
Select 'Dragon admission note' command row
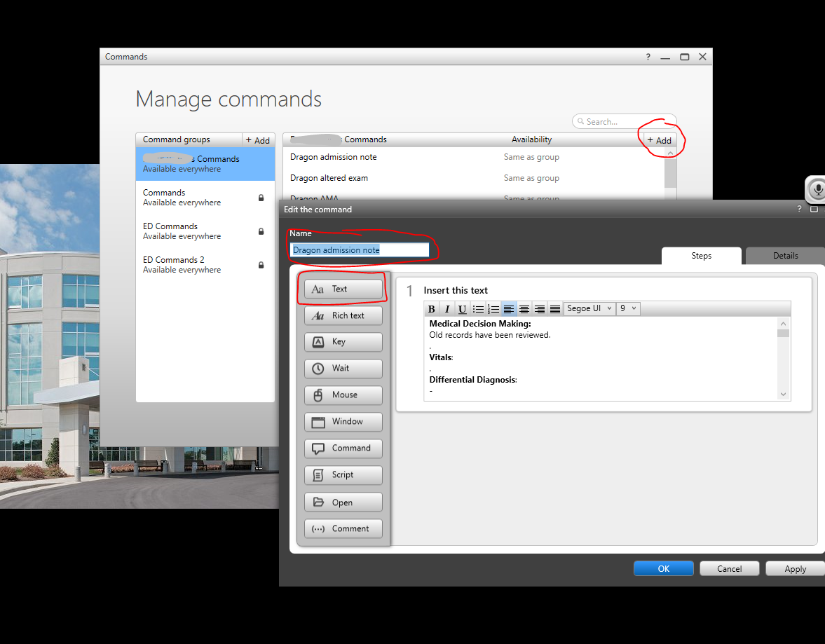click(474, 157)
